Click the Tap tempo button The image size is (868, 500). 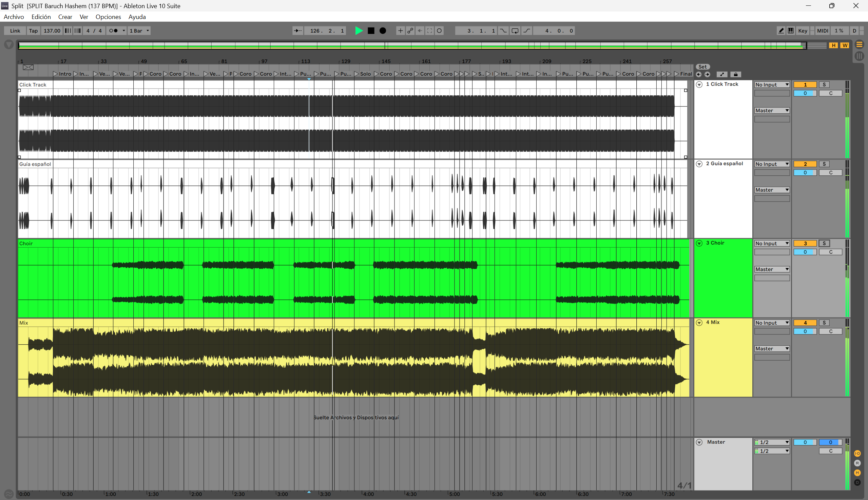coord(33,31)
